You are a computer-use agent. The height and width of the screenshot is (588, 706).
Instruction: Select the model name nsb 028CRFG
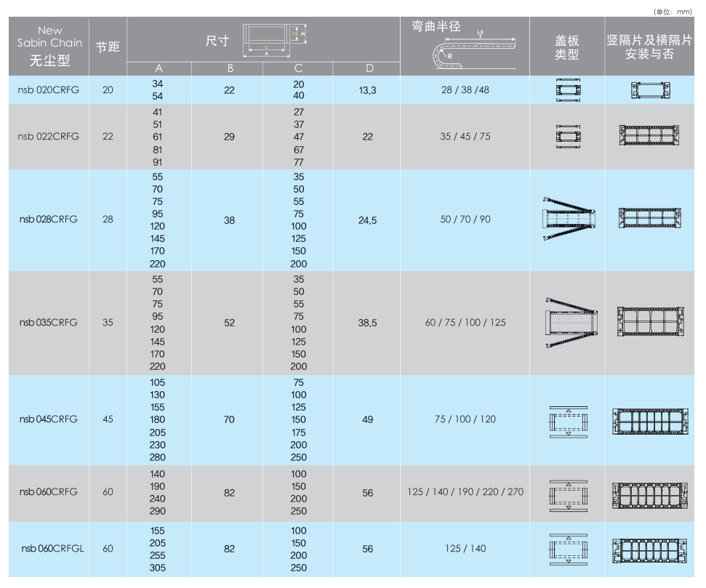tap(48, 220)
